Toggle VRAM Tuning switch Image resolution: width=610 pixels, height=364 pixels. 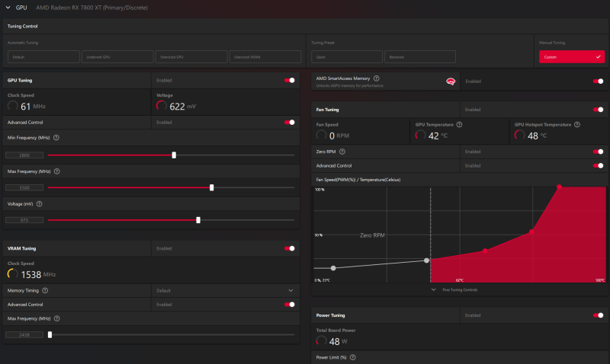pos(290,248)
